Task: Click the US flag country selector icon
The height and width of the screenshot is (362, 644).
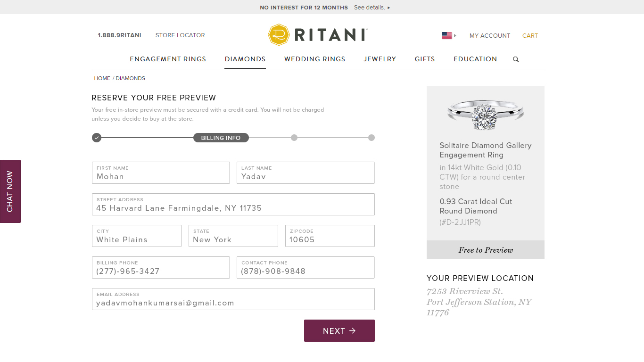Action: 446,35
